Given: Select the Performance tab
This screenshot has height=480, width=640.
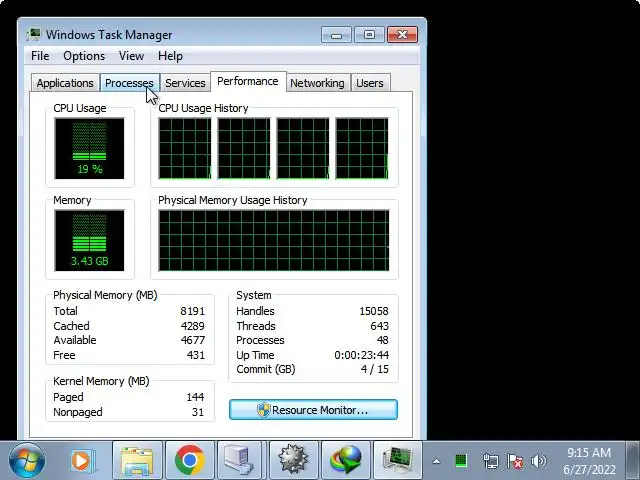Looking at the screenshot, I should coord(248,81).
